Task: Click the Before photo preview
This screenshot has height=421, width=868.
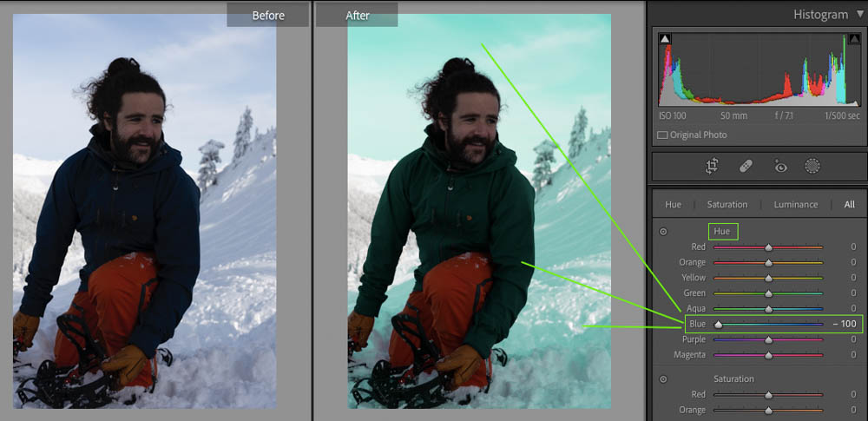Action: (x=144, y=211)
